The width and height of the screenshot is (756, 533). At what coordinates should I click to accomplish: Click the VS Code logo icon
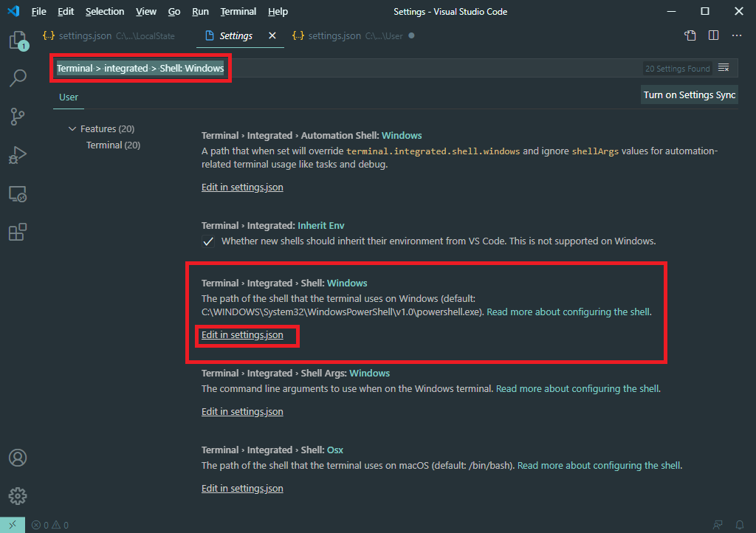[x=13, y=11]
